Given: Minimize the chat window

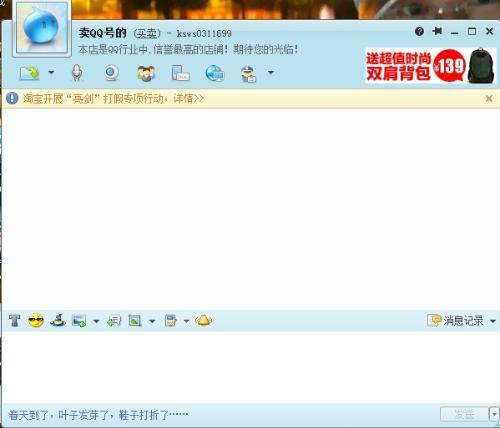Looking at the screenshot, I should pos(454,32).
